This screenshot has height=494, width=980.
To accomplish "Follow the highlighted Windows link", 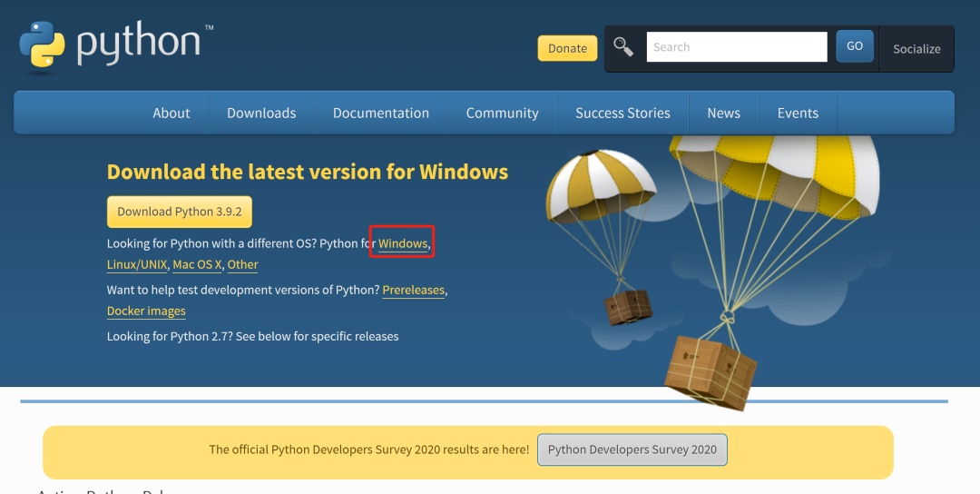I will pyautogui.click(x=402, y=243).
